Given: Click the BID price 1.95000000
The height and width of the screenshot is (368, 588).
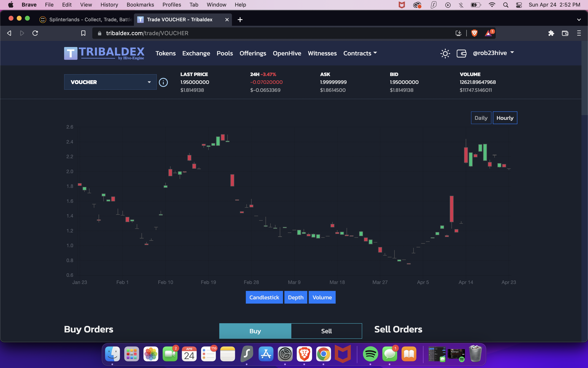Looking at the screenshot, I should (x=404, y=82).
